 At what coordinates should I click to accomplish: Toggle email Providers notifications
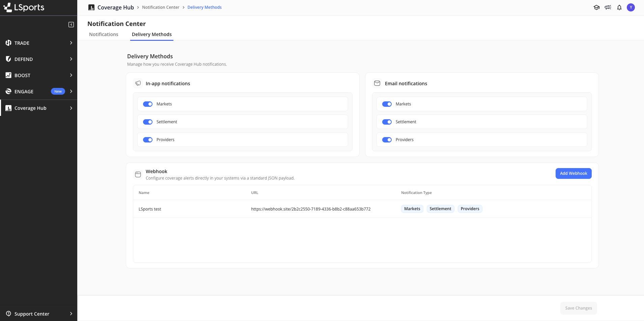(387, 140)
